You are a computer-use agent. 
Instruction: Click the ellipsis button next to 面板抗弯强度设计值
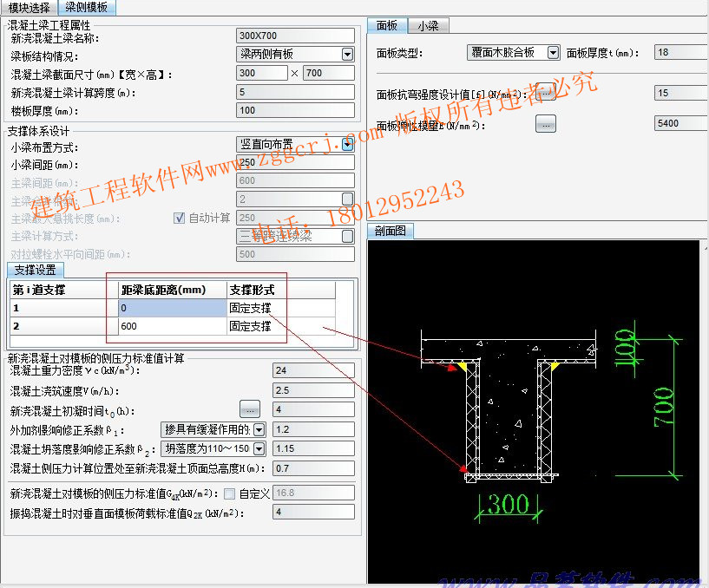pyautogui.click(x=545, y=92)
